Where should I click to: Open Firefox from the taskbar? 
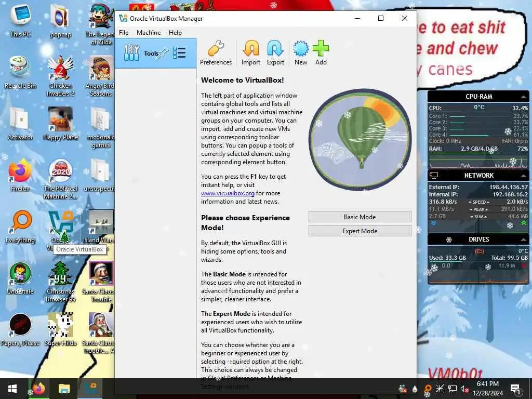point(38,389)
